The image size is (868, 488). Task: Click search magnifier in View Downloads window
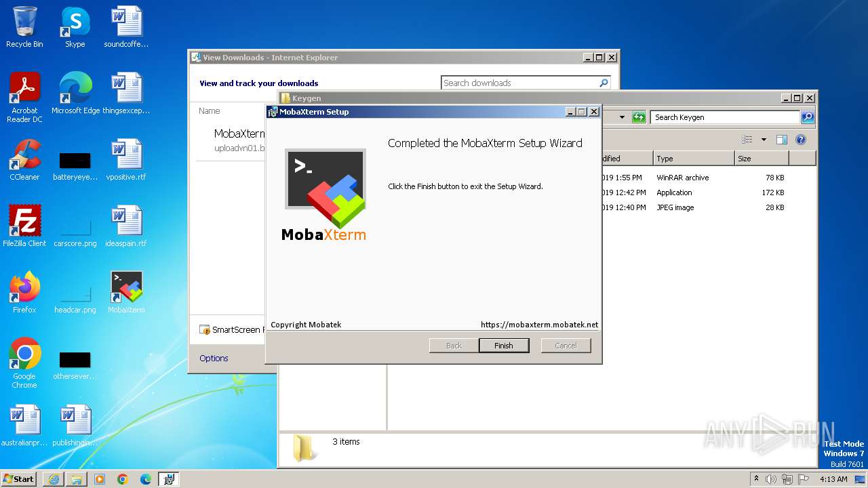pyautogui.click(x=604, y=83)
